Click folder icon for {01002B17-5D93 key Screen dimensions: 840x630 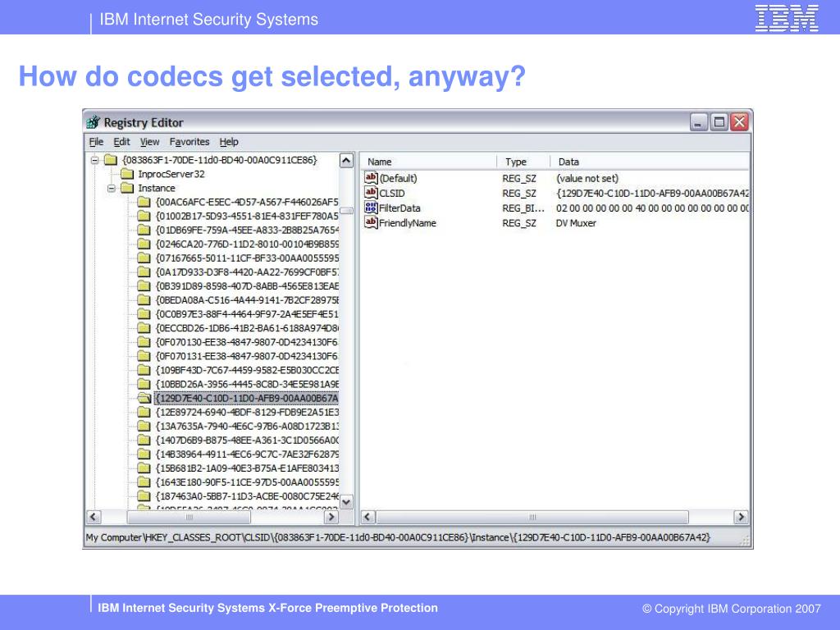pyautogui.click(x=144, y=216)
